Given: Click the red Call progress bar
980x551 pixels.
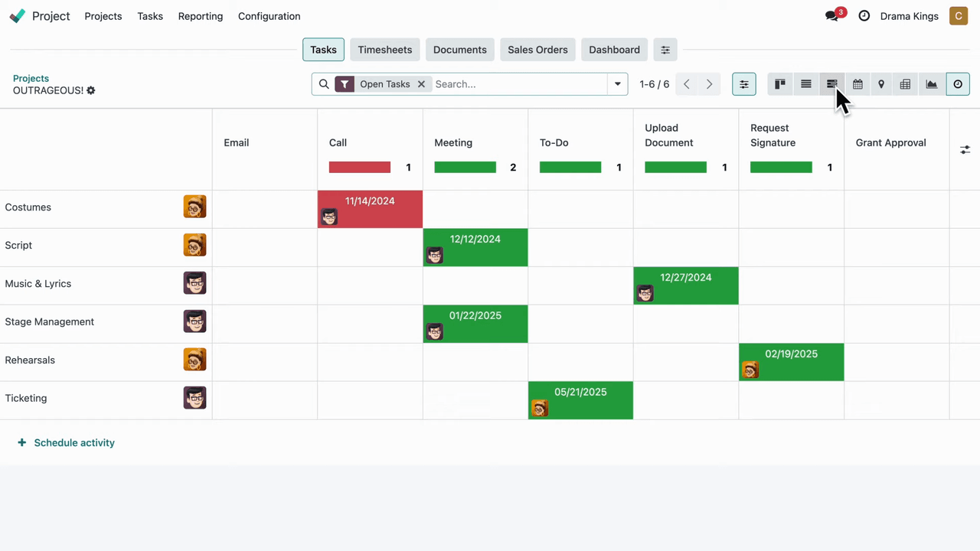Looking at the screenshot, I should point(359,168).
